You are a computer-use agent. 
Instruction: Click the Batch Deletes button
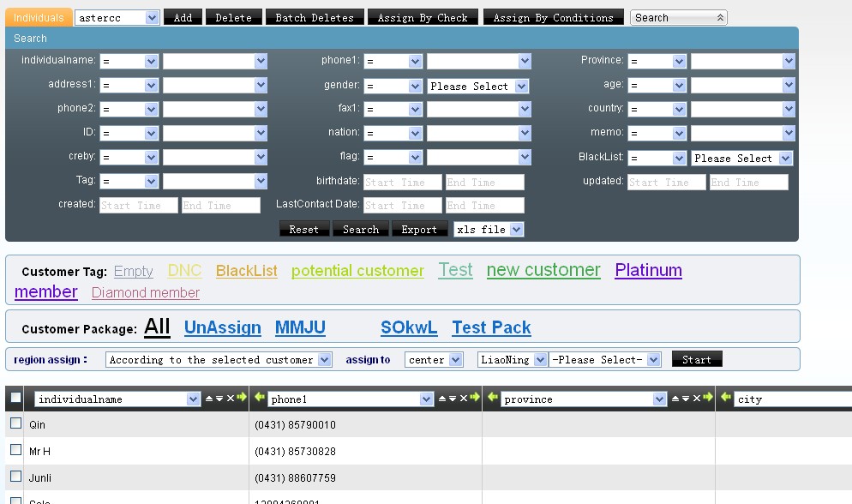click(314, 18)
